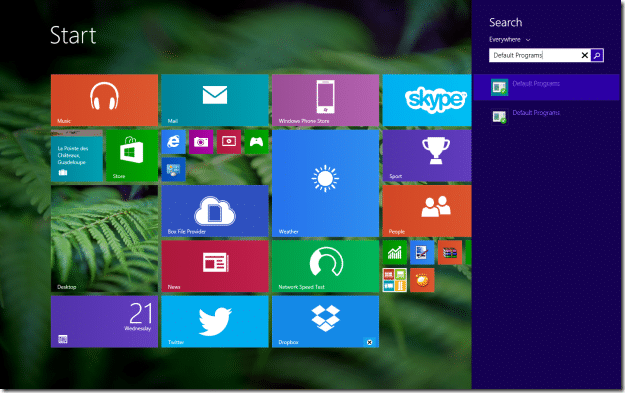Open the red Video small tile
Viewport: 625px width, 393px height.
point(229,141)
